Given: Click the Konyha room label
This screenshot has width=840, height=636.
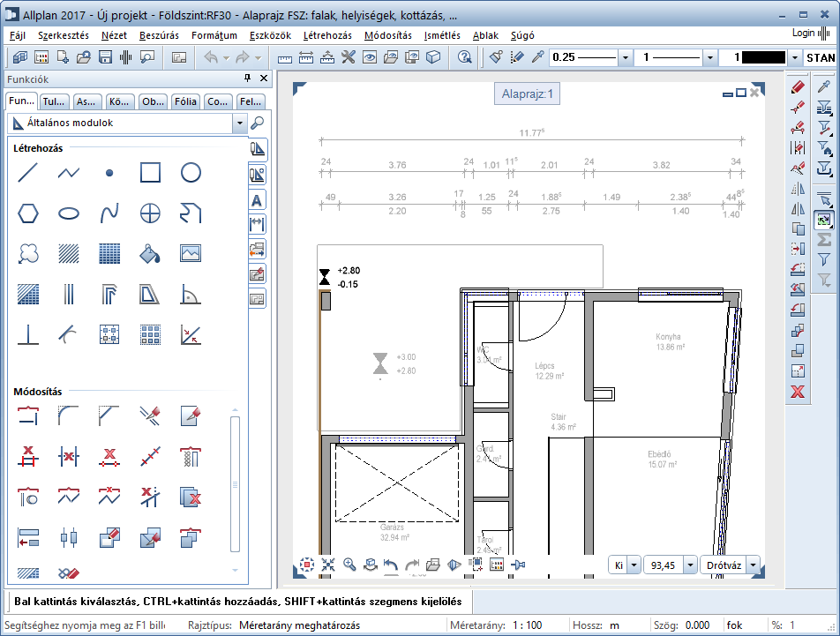Looking at the screenshot, I should point(668,337).
